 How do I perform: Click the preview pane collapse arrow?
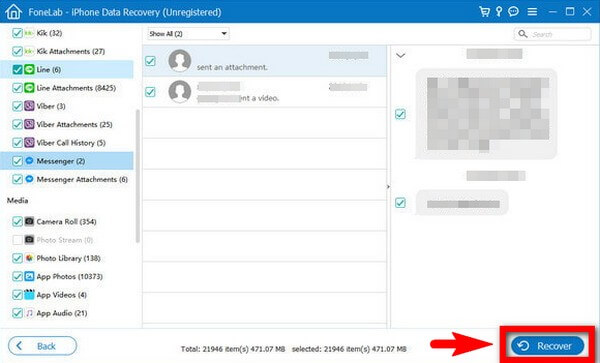click(x=388, y=187)
